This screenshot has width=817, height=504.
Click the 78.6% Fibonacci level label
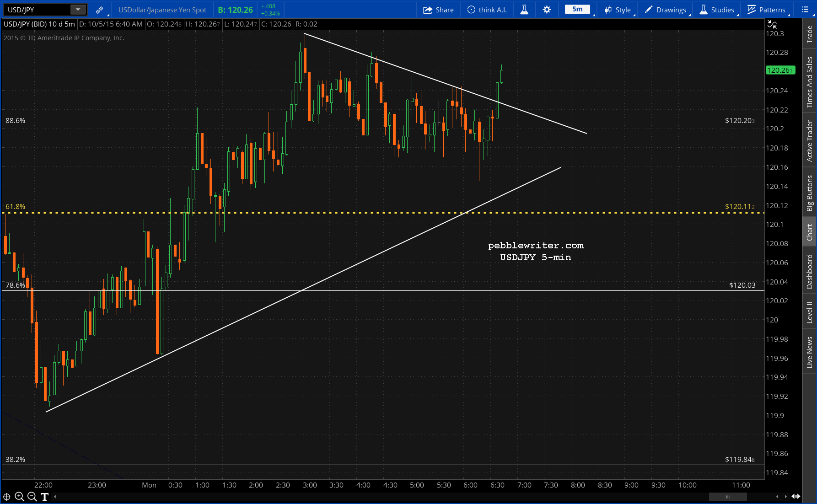15,285
